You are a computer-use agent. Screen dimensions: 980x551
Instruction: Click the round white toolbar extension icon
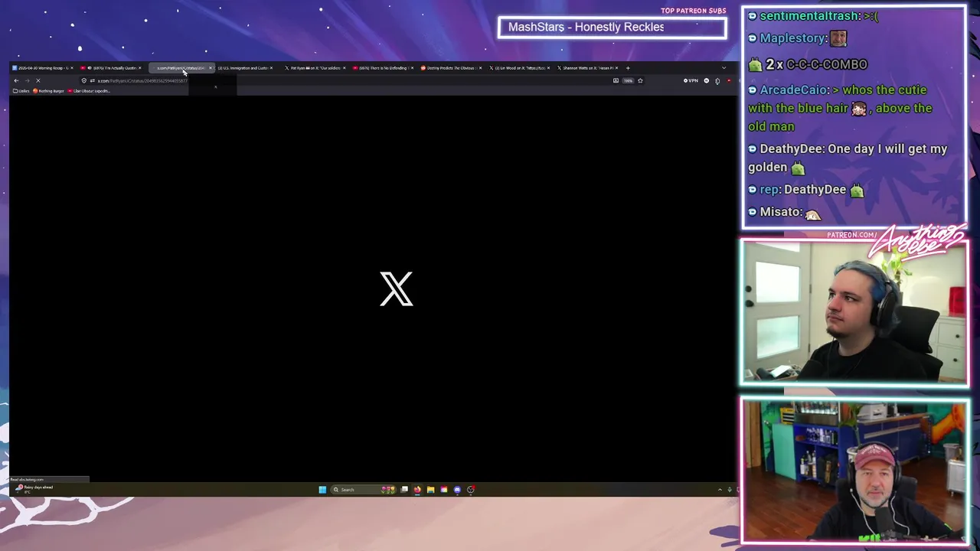[707, 80]
